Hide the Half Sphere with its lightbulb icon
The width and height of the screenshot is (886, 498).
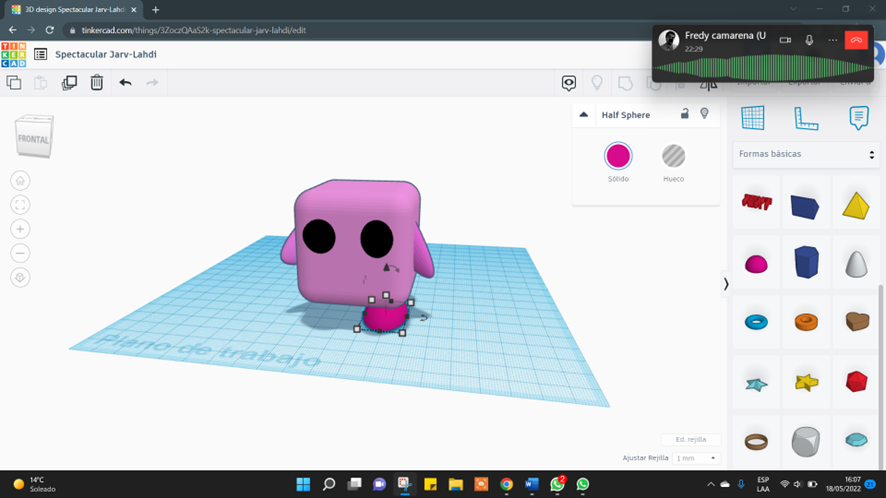tap(704, 114)
